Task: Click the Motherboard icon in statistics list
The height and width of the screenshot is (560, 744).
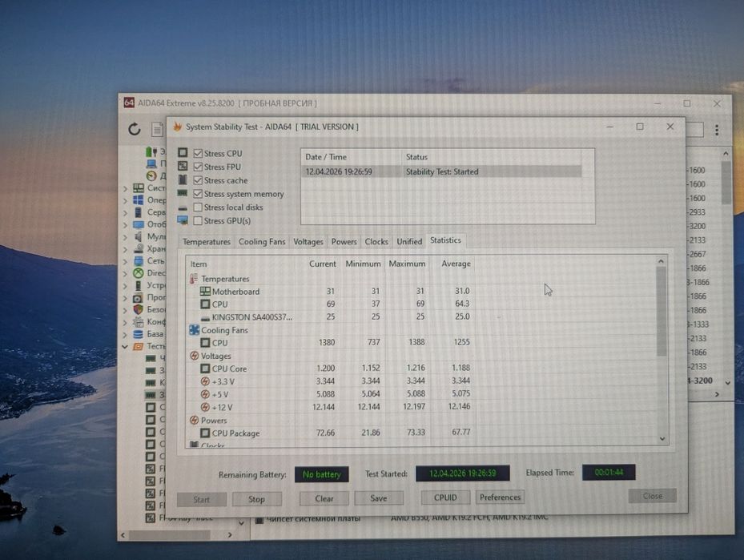Action: click(x=205, y=291)
